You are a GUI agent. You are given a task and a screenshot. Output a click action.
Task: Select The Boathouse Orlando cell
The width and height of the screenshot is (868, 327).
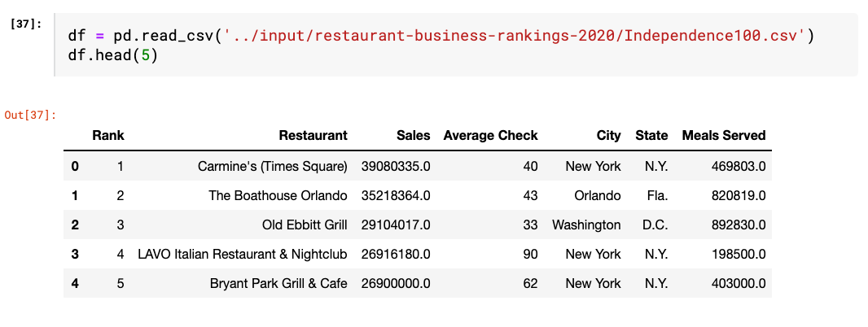(278, 195)
